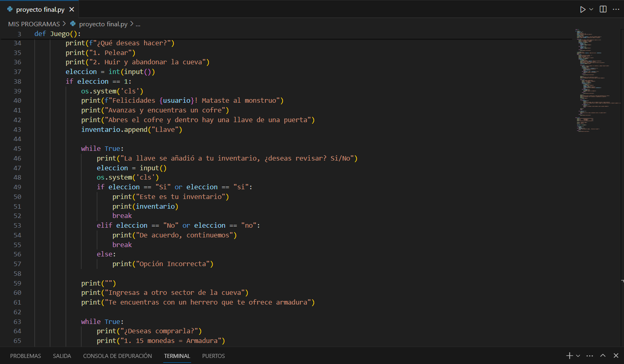Viewport: 624px width, 364px height.
Task: Click 'print("Opción Incorrecta")' code line
Action: point(163,264)
